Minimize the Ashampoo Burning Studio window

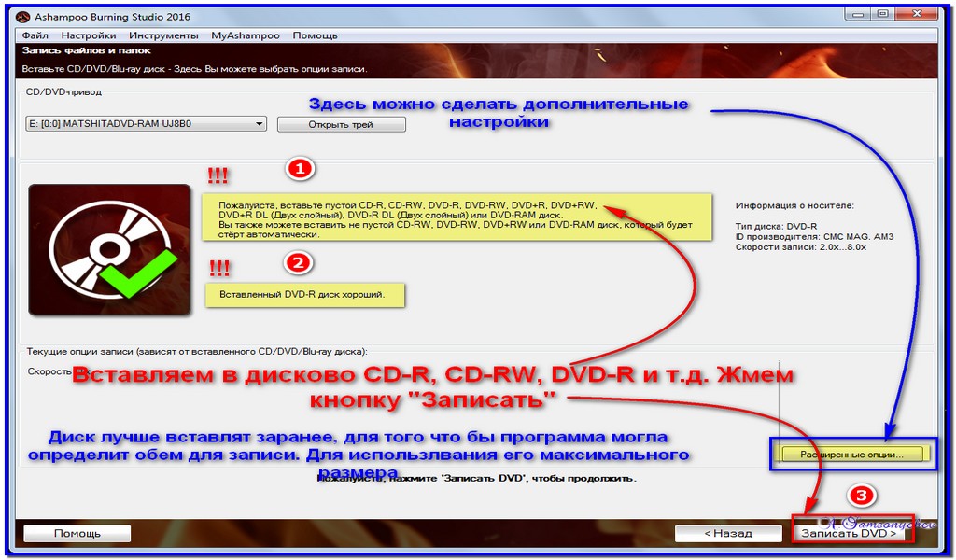857,13
